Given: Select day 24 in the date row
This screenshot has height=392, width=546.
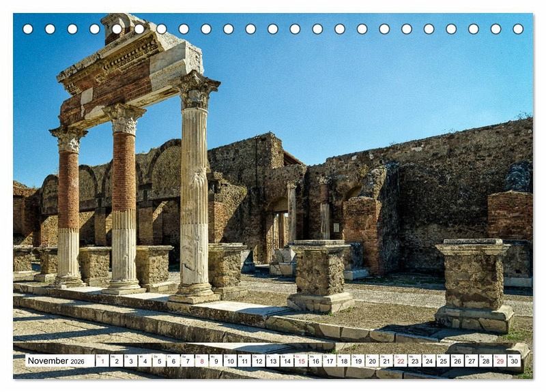Looking at the screenshot, I should (x=429, y=361).
